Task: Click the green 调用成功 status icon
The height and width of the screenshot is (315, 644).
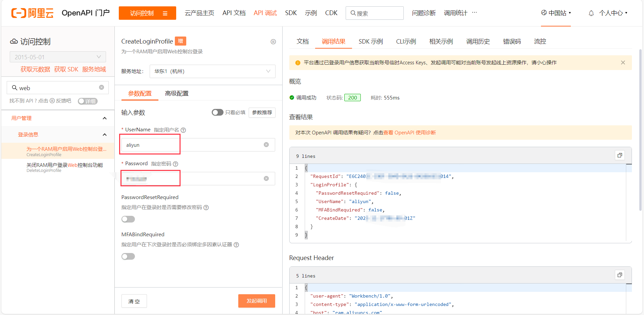Action: tap(292, 98)
